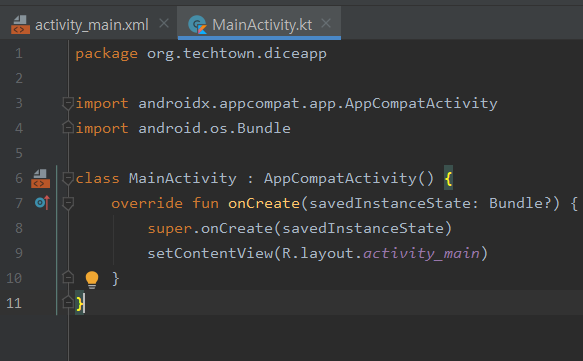The height and width of the screenshot is (361, 583).
Task: Click 'androidx.appcompat.app.AppCompatActivity' import text
Action: (318, 104)
